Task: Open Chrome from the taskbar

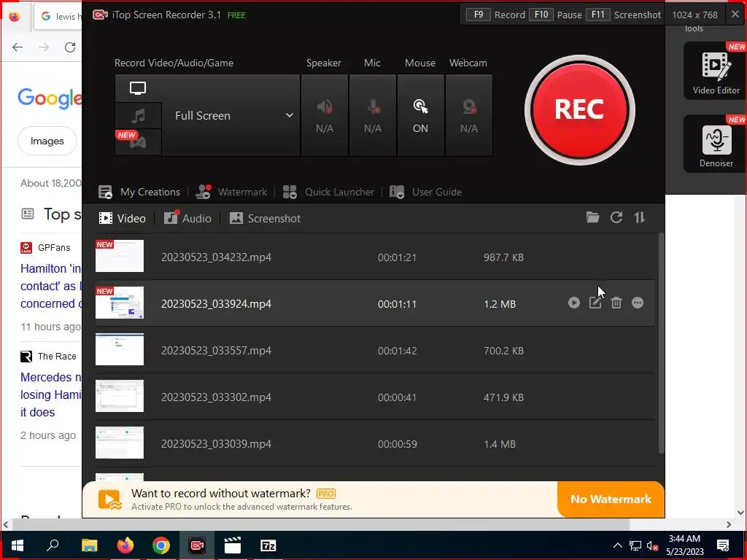Action: [161, 545]
